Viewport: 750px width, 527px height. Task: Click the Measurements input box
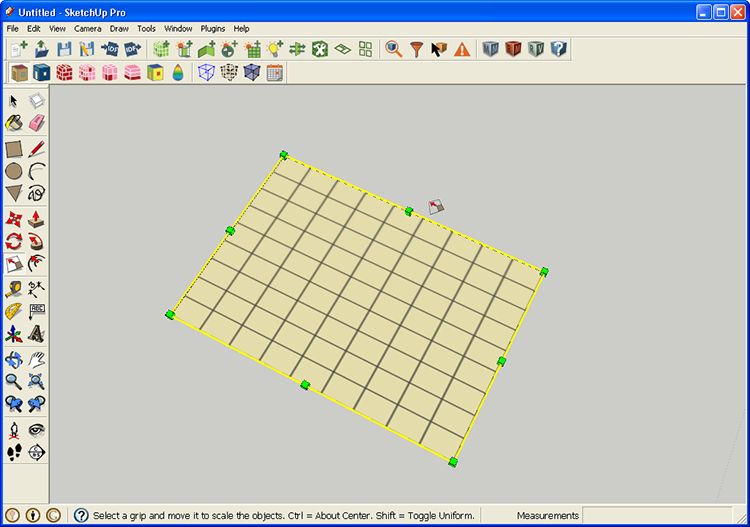(x=658, y=515)
